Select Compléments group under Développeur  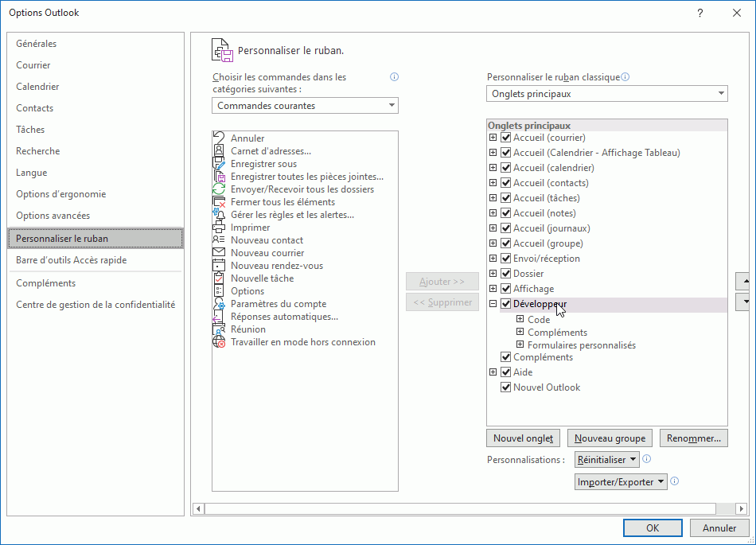click(x=557, y=332)
